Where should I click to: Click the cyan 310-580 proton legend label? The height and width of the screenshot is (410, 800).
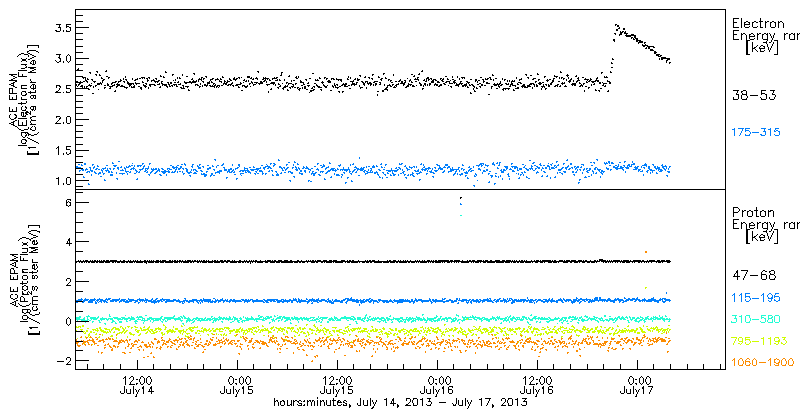pos(756,320)
